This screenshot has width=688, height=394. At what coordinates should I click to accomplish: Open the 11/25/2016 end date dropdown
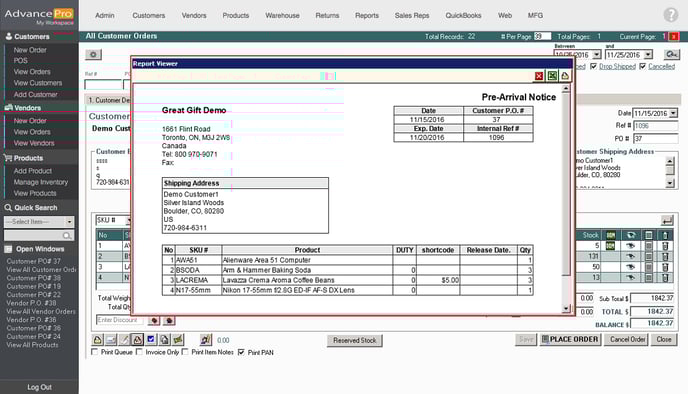[648, 55]
